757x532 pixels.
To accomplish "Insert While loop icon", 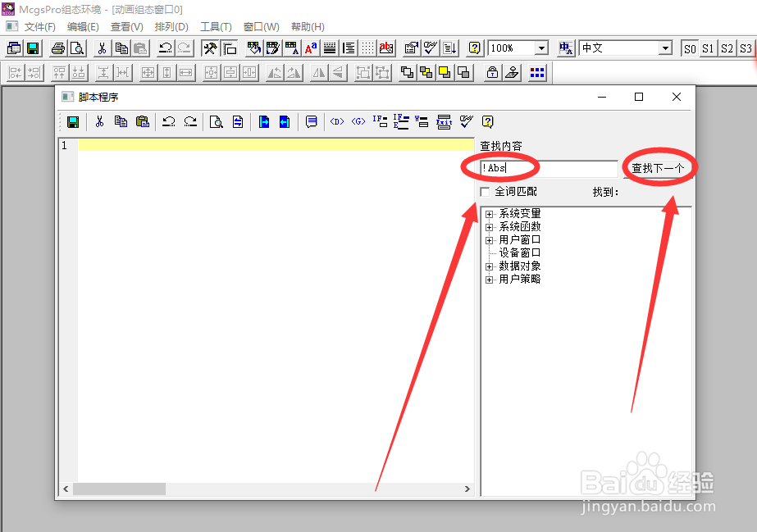I will 422,121.
